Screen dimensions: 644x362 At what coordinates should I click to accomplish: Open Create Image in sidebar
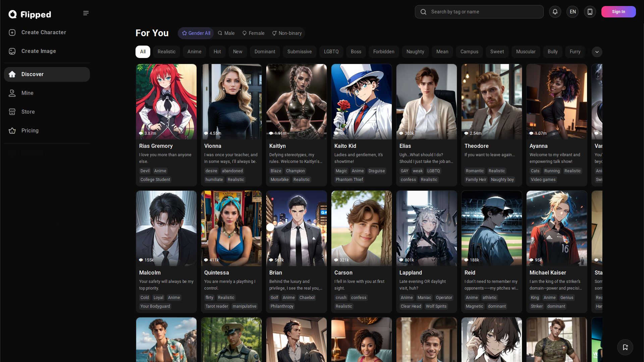(38, 51)
